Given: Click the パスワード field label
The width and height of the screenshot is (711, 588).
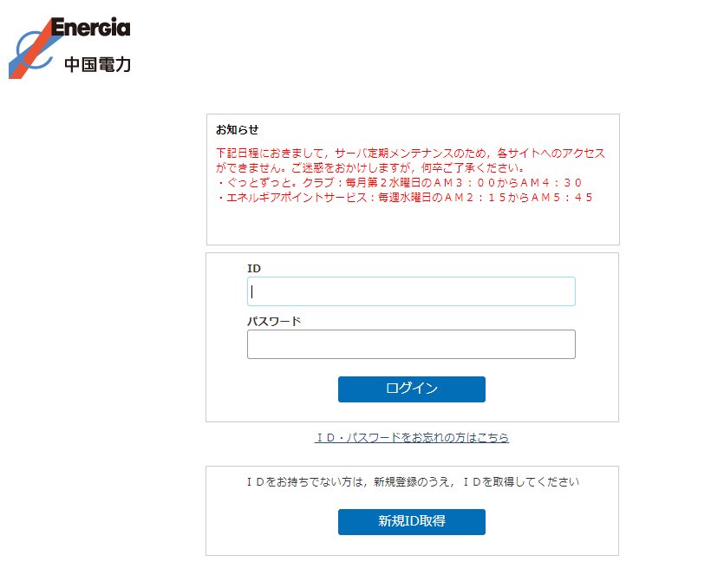Looking at the screenshot, I should click(273, 321).
